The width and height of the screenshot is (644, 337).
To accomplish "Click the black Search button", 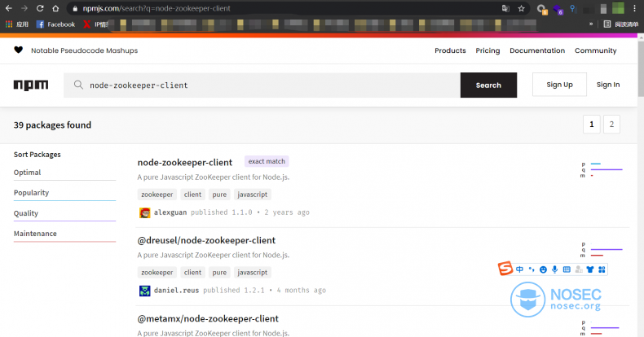I will (488, 85).
